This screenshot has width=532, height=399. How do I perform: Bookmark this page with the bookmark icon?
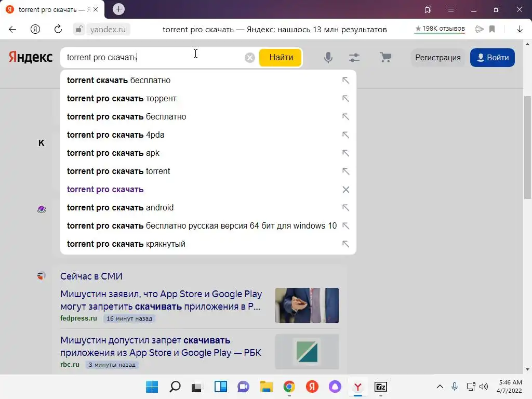(x=492, y=29)
